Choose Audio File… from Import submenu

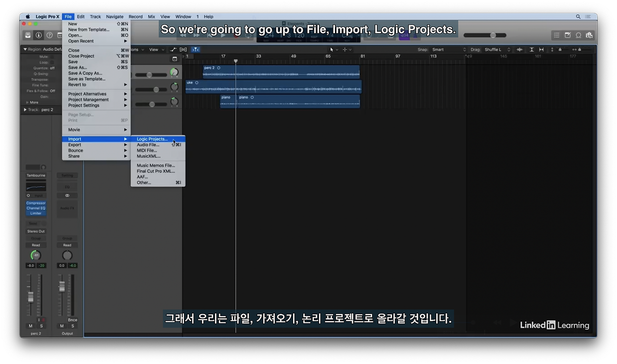click(158, 145)
